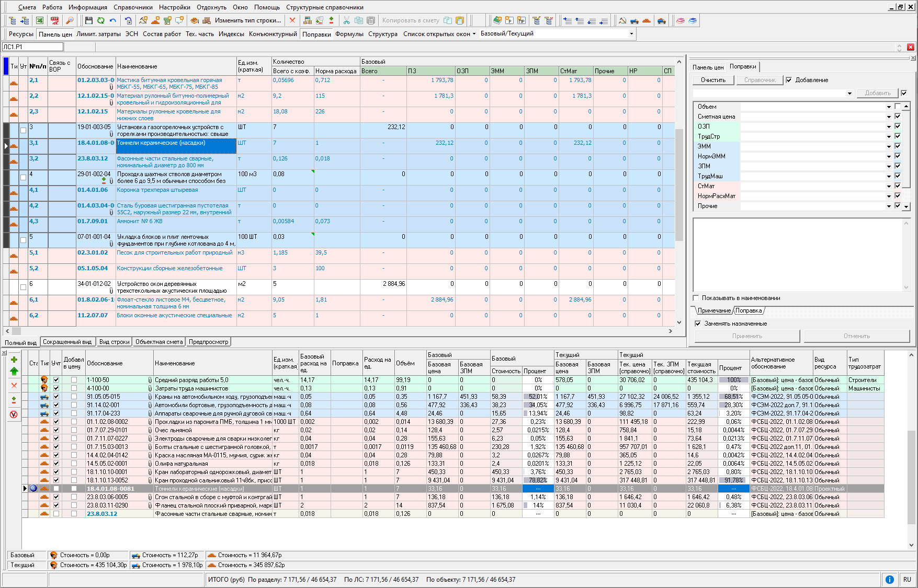
Task: Open the 'Сметная цена' dropdown arrow
Action: (x=888, y=117)
